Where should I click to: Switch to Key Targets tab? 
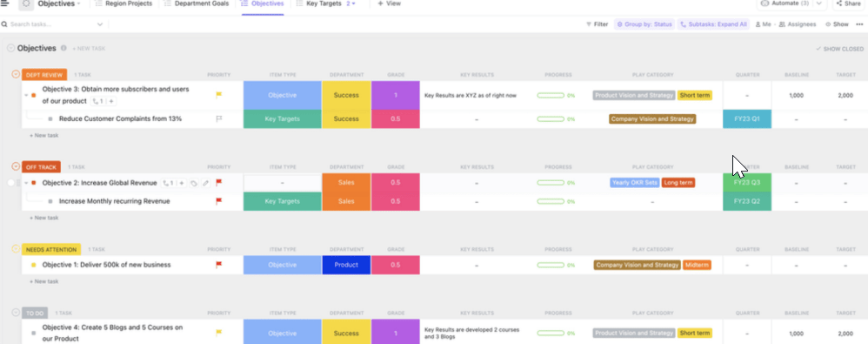[x=319, y=3]
